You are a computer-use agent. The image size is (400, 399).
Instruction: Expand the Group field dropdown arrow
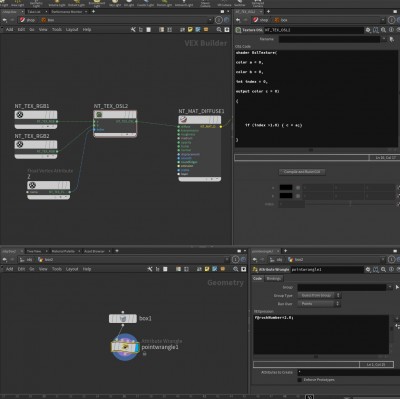coord(390,287)
